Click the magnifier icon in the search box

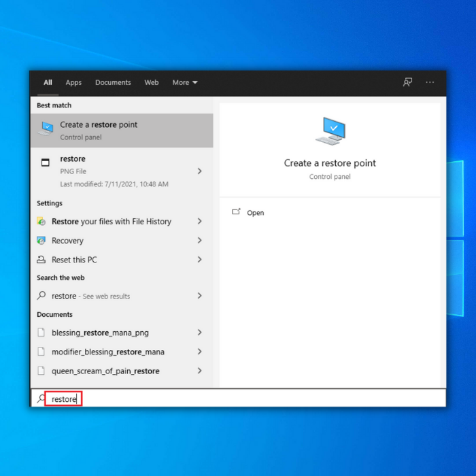(x=41, y=398)
